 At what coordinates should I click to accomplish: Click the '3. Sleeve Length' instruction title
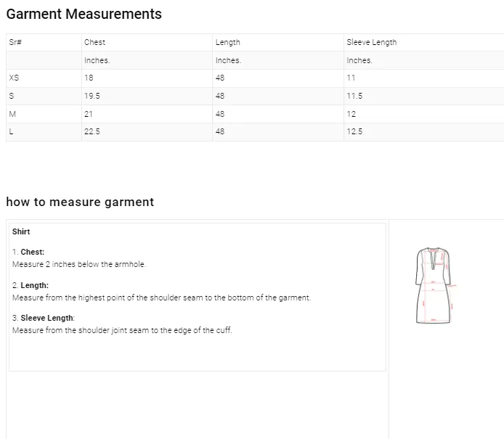(x=44, y=318)
